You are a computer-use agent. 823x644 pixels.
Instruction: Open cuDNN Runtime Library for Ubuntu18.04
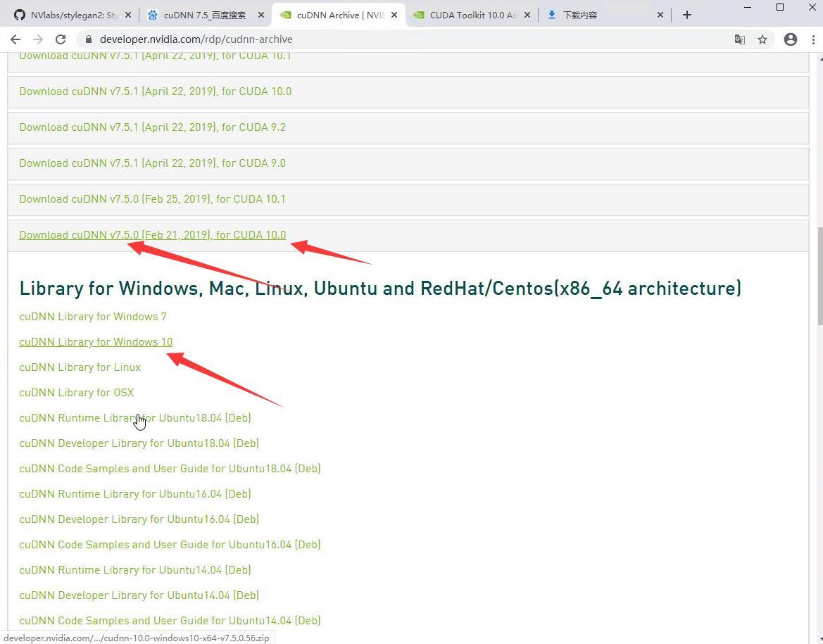coord(135,418)
